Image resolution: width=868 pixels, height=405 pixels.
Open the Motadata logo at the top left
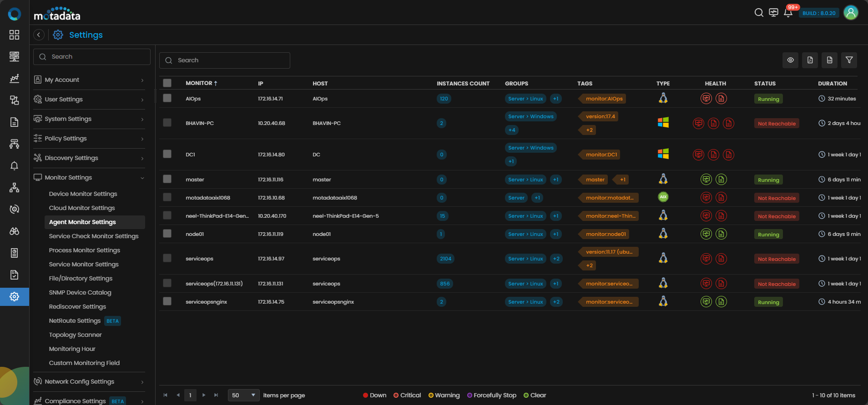(x=57, y=14)
